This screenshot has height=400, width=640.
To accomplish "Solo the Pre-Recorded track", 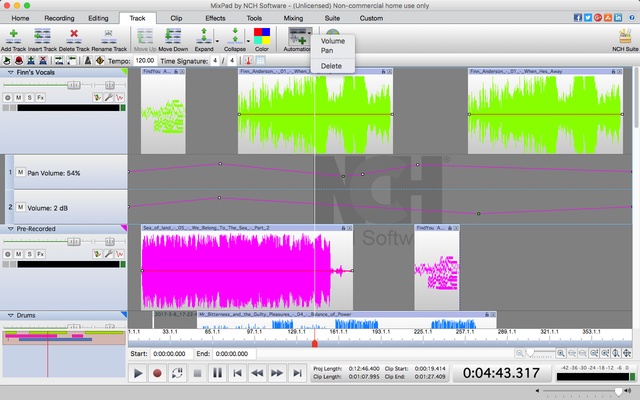I will pyautogui.click(x=29, y=254).
